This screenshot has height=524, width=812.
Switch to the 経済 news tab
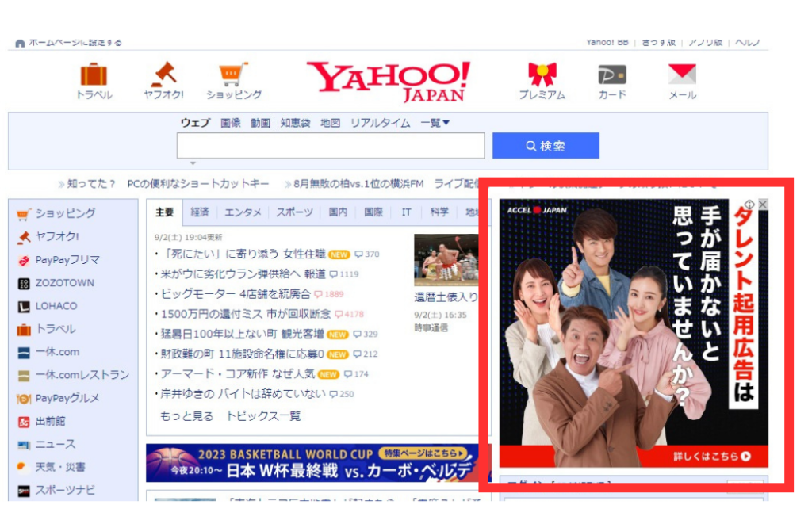(x=200, y=212)
